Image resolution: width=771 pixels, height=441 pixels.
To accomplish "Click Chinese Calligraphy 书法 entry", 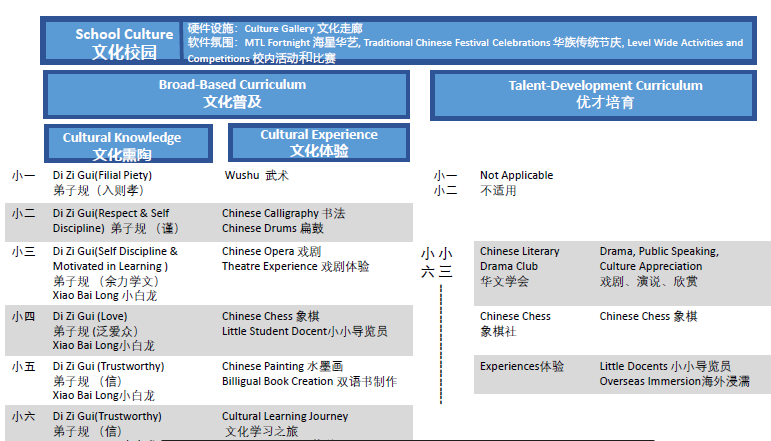I will (x=283, y=213).
